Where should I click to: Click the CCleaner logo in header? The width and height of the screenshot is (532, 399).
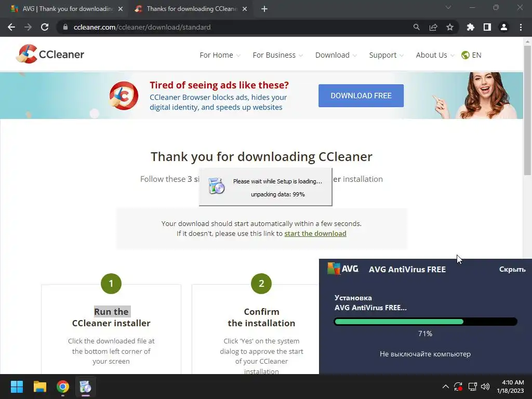50,54
